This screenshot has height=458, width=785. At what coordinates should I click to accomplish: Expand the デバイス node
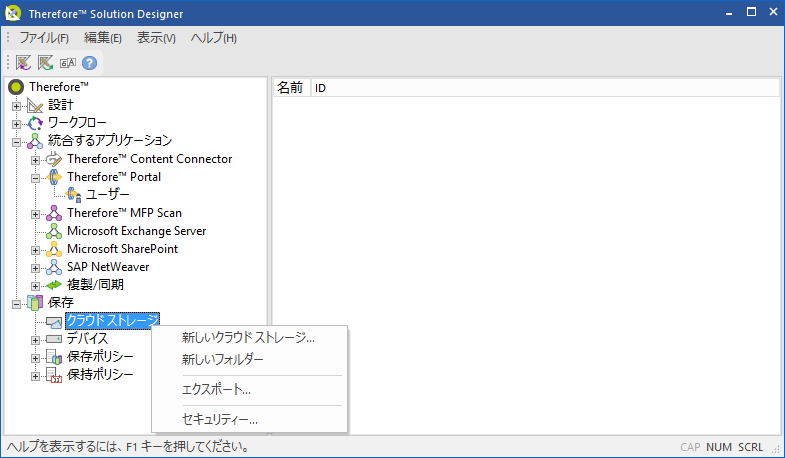36,340
